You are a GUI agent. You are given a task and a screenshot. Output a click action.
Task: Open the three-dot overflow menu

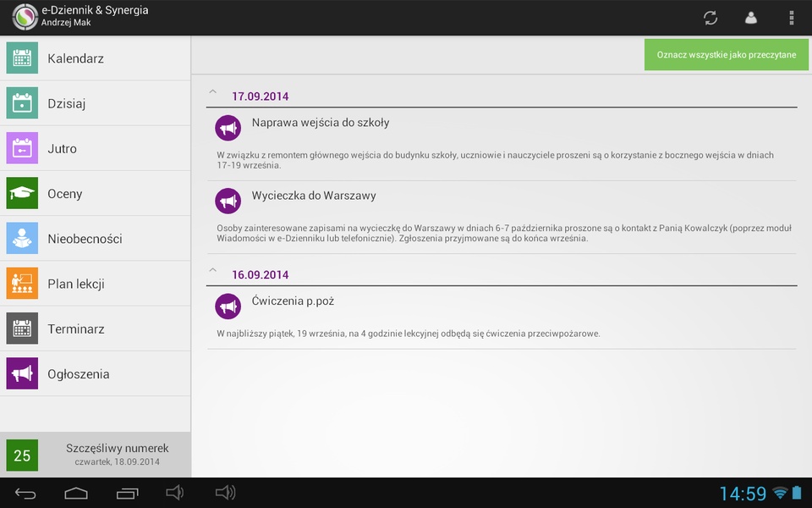[792, 18]
